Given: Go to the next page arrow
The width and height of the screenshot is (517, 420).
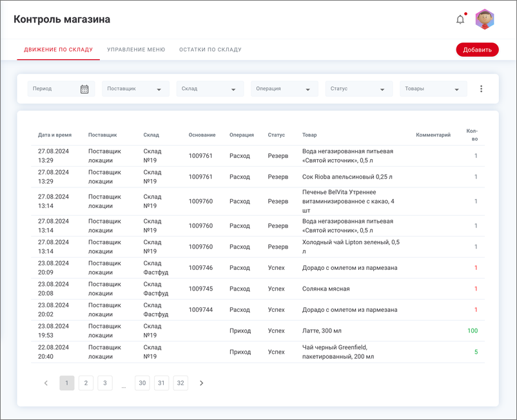Looking at the screenshot, I should click(x=201, y=383).
